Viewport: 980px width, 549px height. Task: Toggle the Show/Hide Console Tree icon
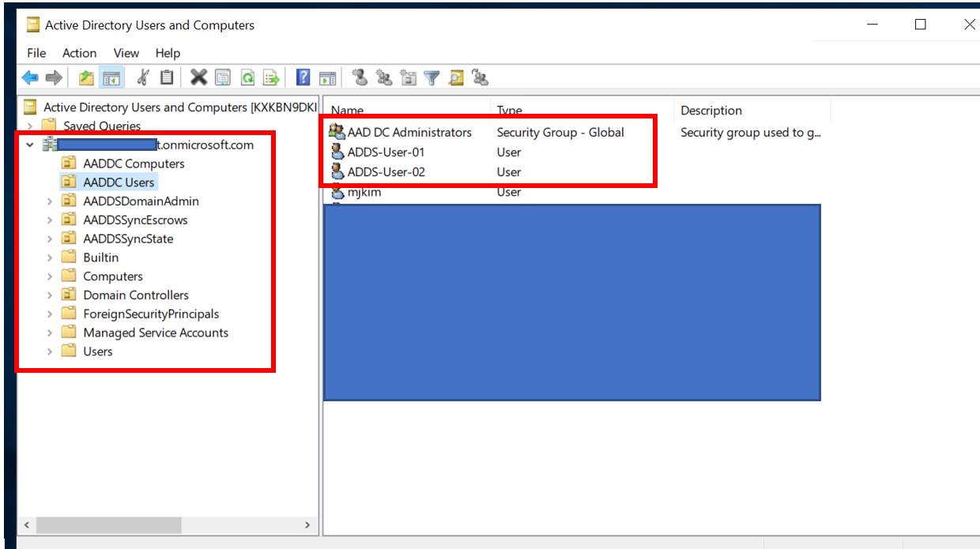[x=111, y=77]
